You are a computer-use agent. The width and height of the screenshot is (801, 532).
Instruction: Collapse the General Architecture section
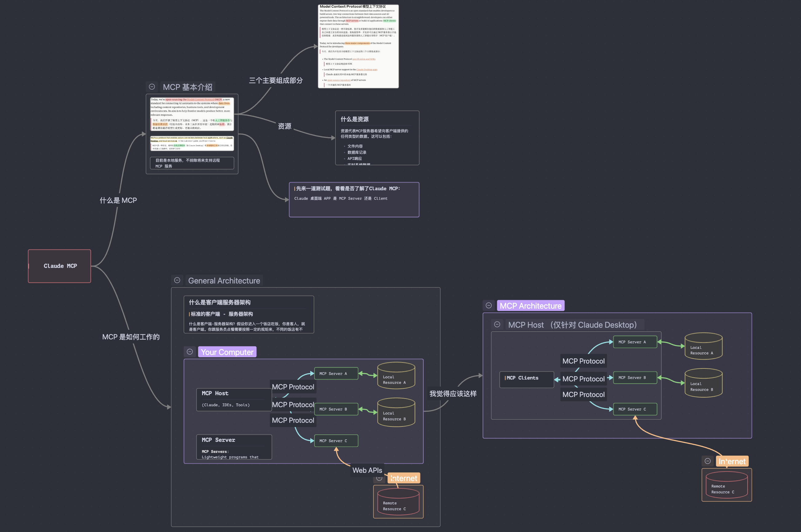(177, 280)
